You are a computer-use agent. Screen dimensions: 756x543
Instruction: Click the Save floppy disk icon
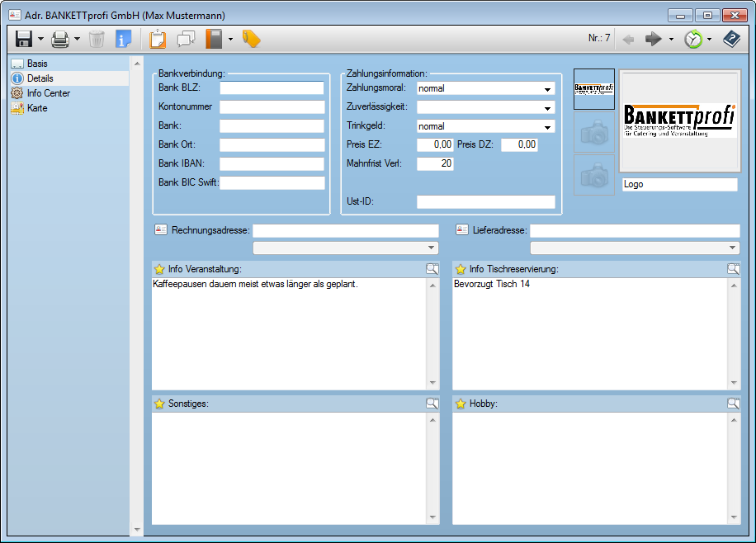[23, 39]
